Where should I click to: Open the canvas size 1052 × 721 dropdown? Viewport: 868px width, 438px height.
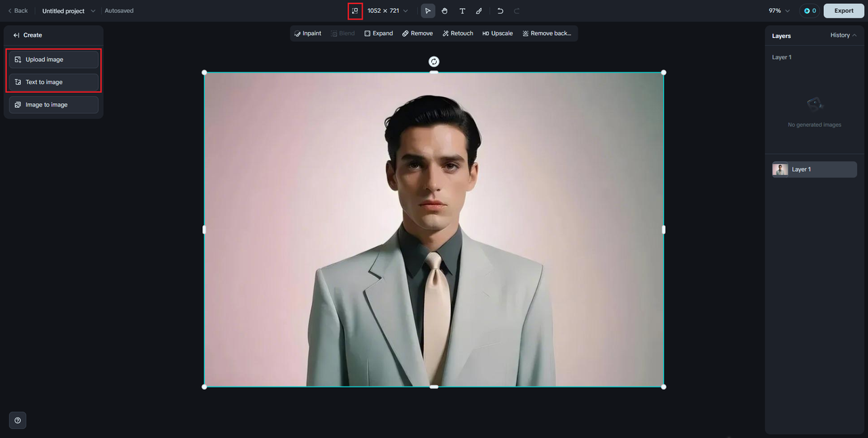pyautogui.click(x=388, y=11)
